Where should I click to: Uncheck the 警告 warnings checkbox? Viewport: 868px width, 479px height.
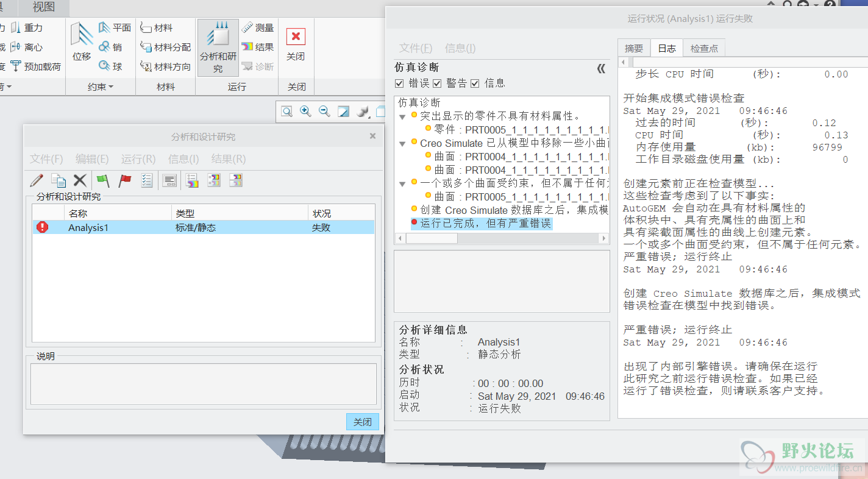click(437, 83)
